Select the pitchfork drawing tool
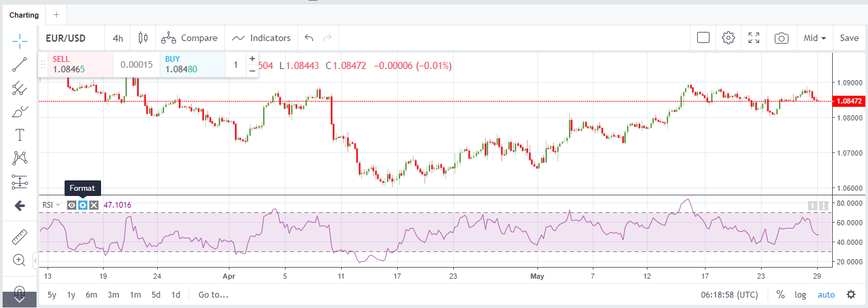 click(x=20, y=88)
